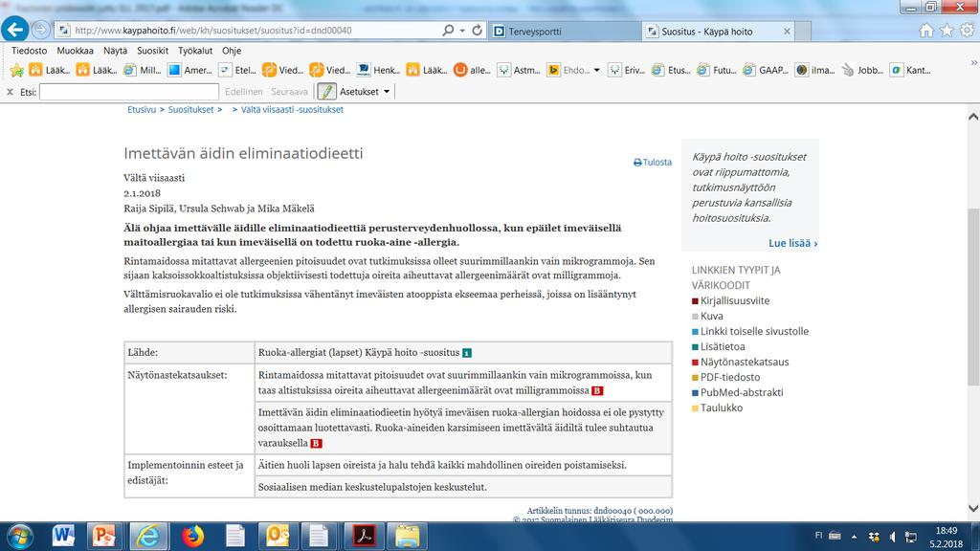Open the Jobb... favorite bookmark
The image size is (980, 551).
click(862, 70)
